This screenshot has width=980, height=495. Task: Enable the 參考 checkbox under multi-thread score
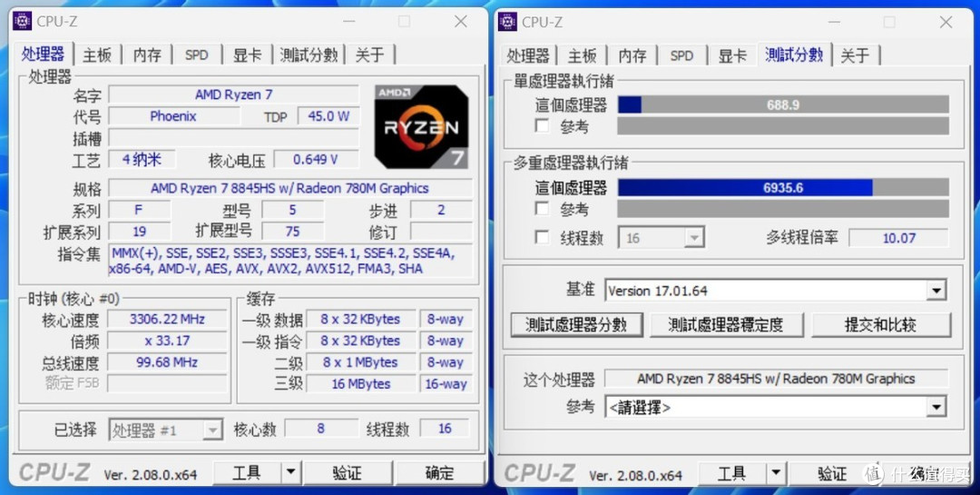point(542,208)
